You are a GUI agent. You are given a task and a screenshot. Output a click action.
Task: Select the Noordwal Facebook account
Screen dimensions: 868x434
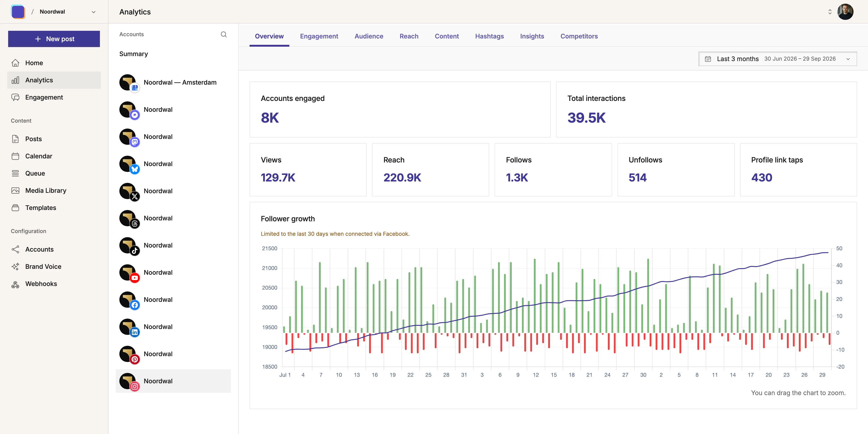(173, 299)
